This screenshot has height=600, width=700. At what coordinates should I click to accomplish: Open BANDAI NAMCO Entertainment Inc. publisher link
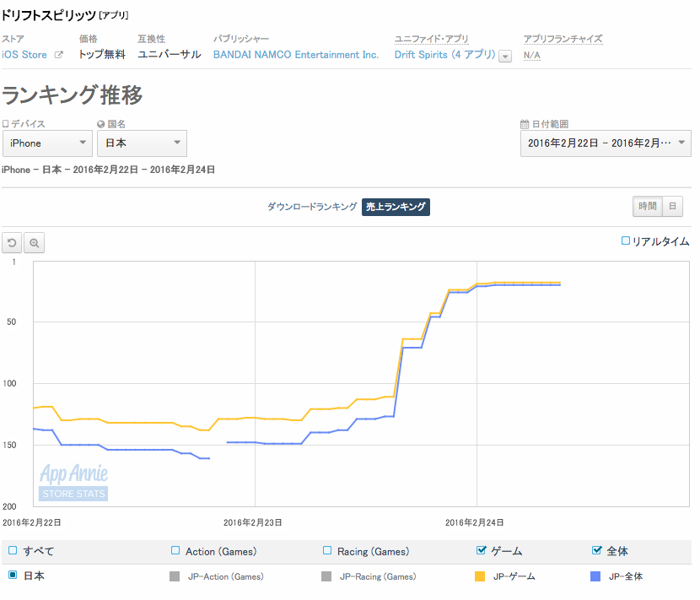click(x=295, y=55)
